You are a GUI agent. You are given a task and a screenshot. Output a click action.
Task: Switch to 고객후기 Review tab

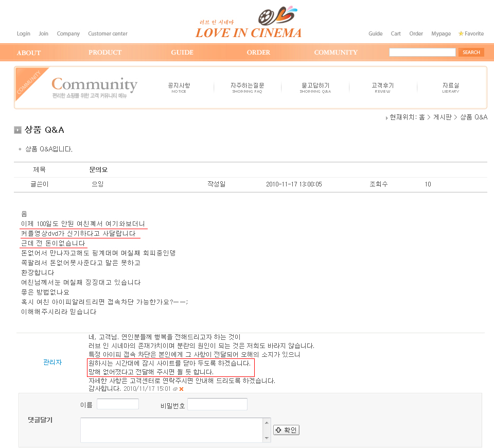coord(382,88)
